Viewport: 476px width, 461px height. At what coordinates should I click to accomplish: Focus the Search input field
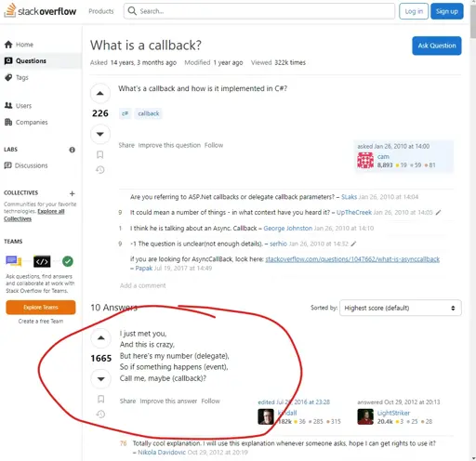259,11
